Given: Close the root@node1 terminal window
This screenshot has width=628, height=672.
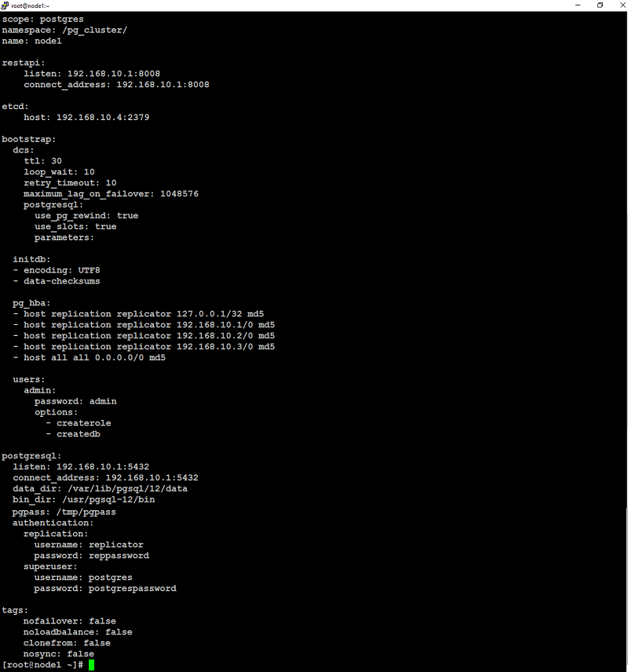Looking at the screenshot, I should 623,5.
